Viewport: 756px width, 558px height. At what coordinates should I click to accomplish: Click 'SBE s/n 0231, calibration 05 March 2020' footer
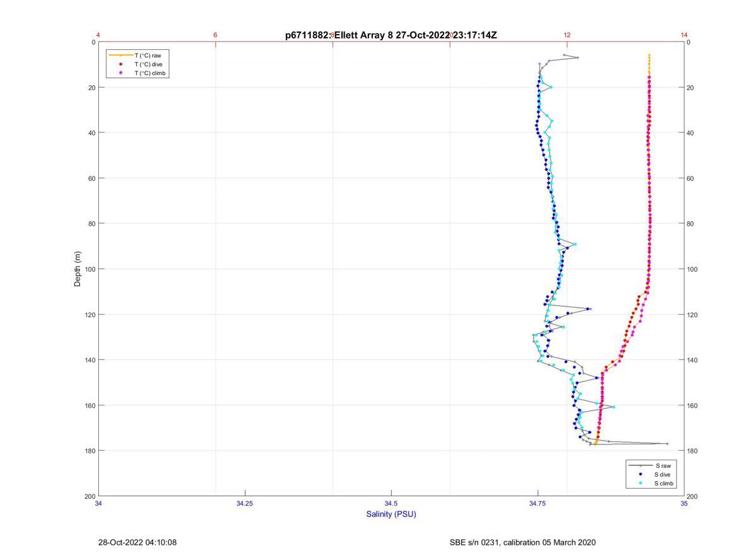click(x=523, y=542)
